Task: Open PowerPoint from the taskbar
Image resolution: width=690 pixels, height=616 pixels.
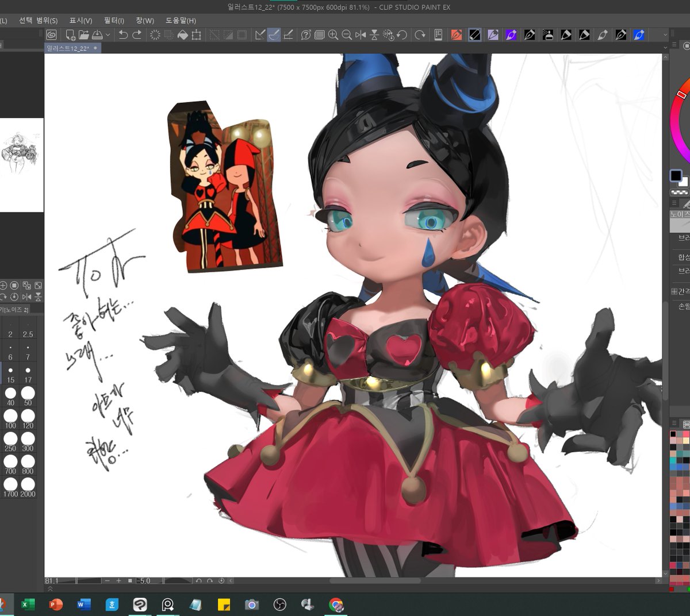Action: [x=55, y=605]
